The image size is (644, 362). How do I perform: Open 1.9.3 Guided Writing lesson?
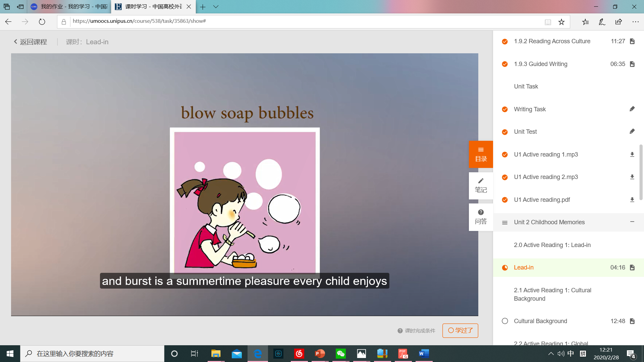tap(540, 64)
